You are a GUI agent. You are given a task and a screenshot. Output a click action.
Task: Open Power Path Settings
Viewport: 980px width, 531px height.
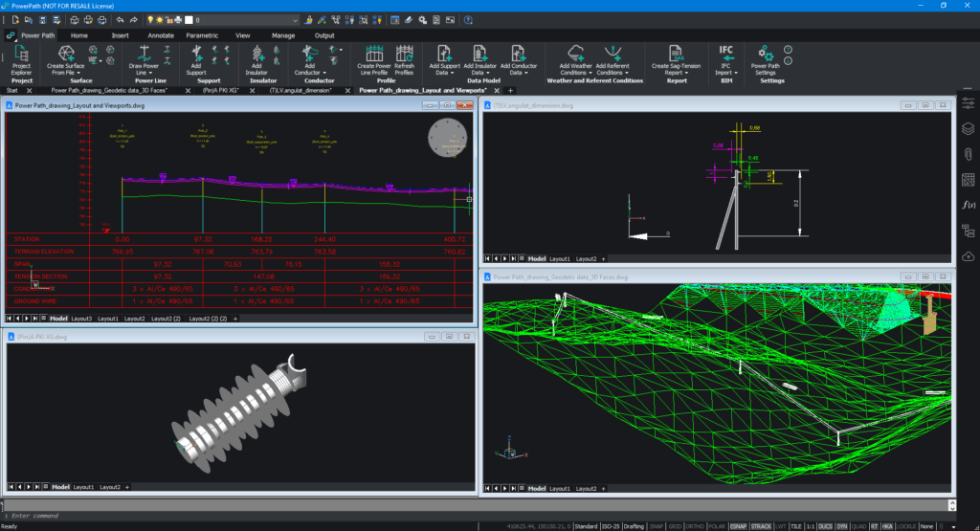tap(765, 59)
